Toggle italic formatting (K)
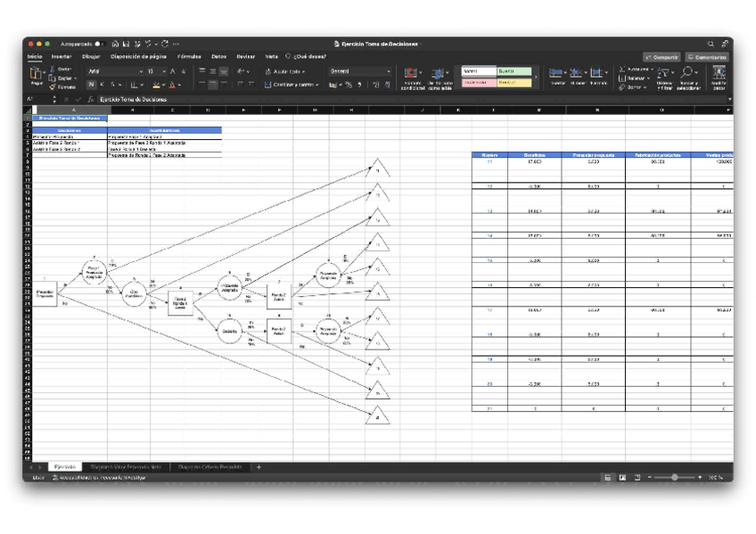The width and height of the screenshot is (756, 534). [102, 85]
